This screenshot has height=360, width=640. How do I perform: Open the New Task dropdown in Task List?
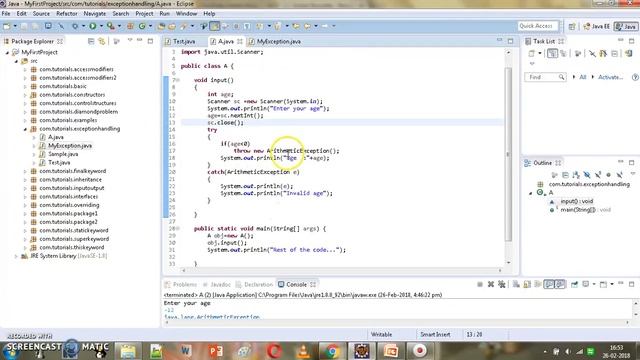pyautogui.click(x=540, y=53)
